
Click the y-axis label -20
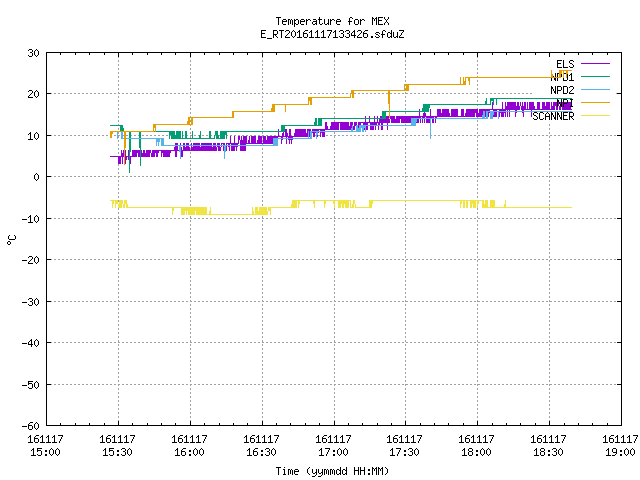[x=31, y=260]
